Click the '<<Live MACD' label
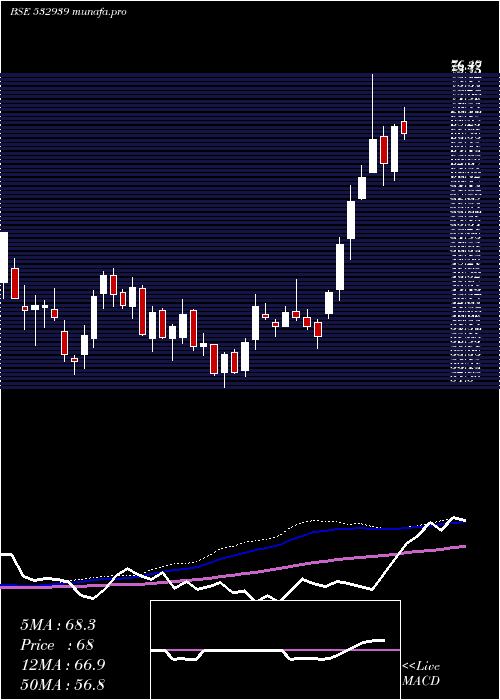This screenshot has height=700, width=500. click(x=421, y=673)
